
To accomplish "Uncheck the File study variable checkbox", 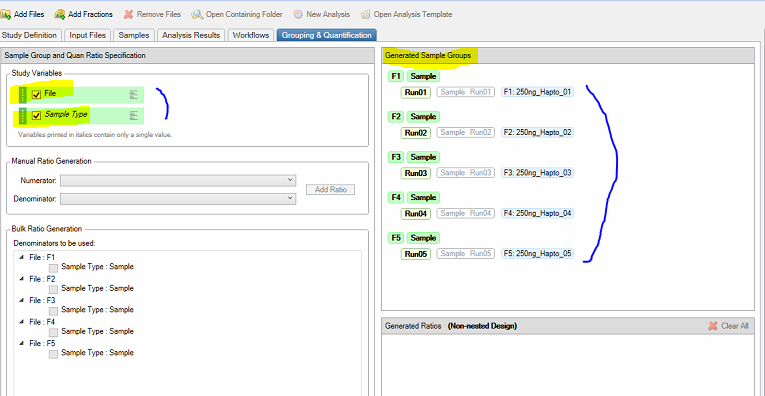I will coord(36,95).
